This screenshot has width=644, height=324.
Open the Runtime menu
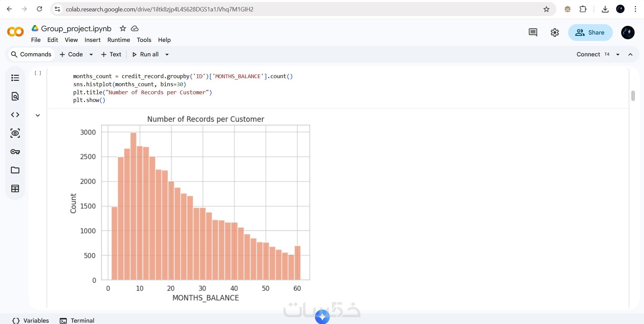pyautogui.click(x=119, y=40)
